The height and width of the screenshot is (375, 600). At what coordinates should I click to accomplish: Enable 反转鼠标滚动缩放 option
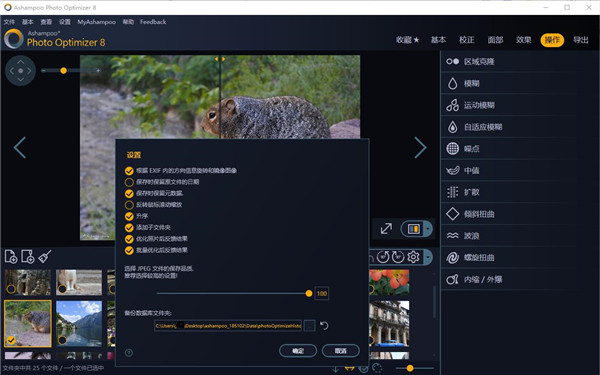point(129,205)
